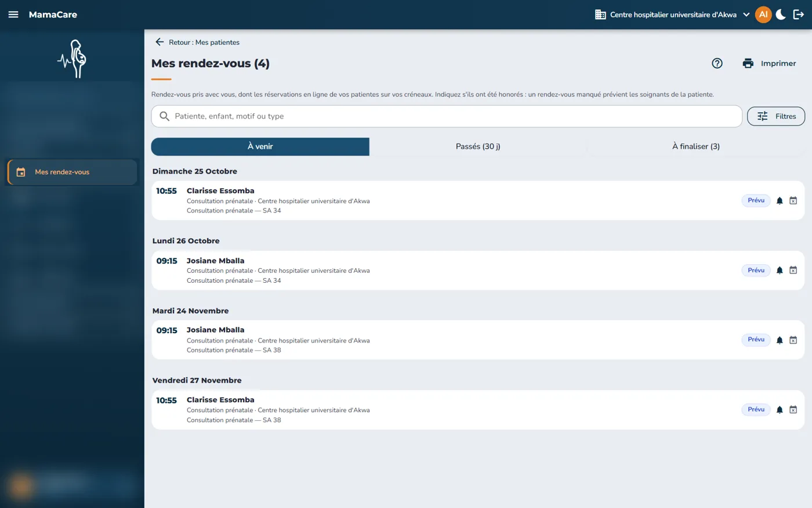This screenshot has width=812, height=508.
Task: Cancel Clarisse Essomba 27 Novembre appointment calendar icon
Action: click(x=793, y=410)
